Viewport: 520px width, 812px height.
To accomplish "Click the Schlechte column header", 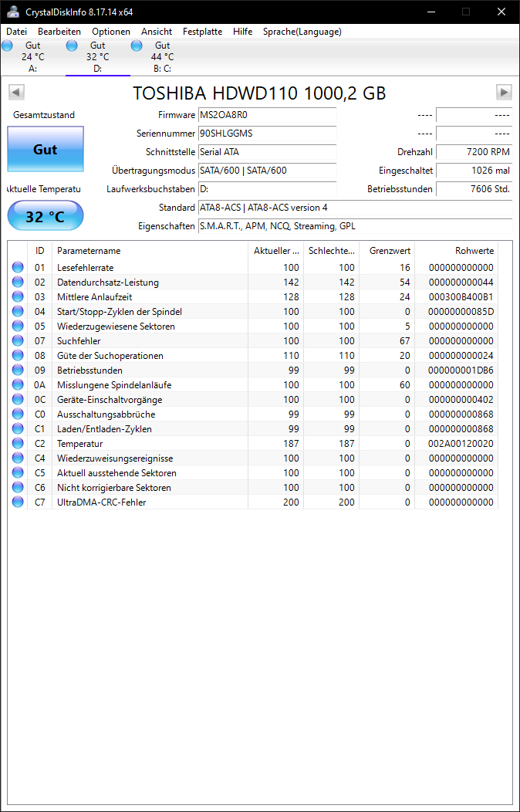I will [x=331, y=251].
